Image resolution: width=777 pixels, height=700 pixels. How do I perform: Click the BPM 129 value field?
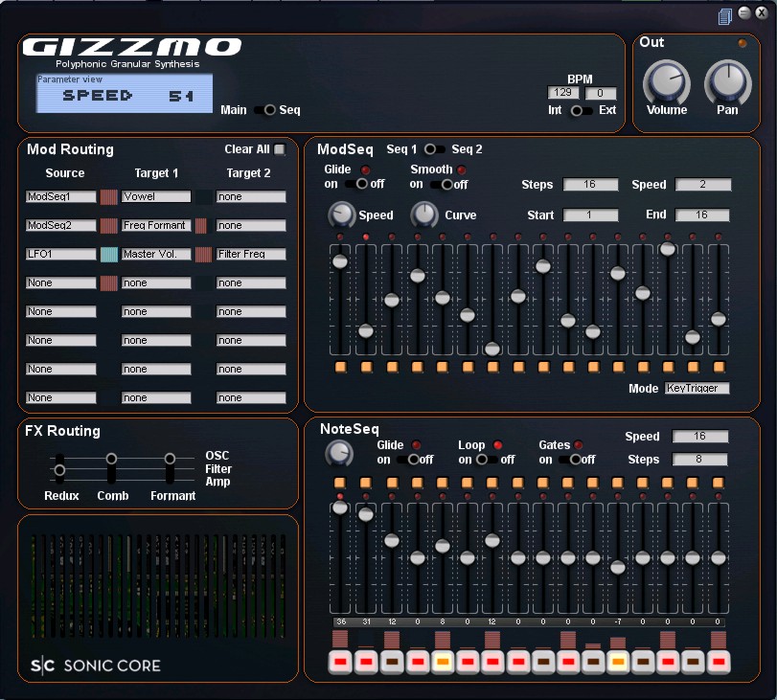coord(563,93)
